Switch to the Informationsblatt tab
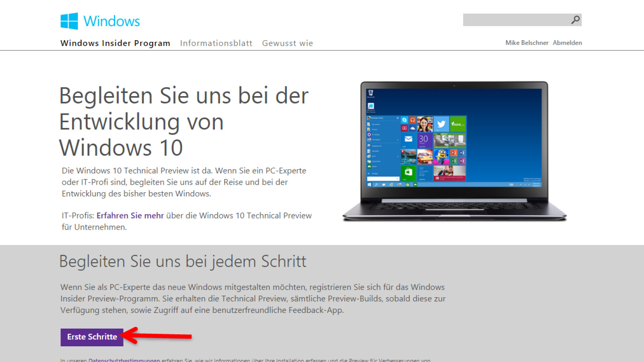This screenshot has width=644, height=362. coord(216,43)
